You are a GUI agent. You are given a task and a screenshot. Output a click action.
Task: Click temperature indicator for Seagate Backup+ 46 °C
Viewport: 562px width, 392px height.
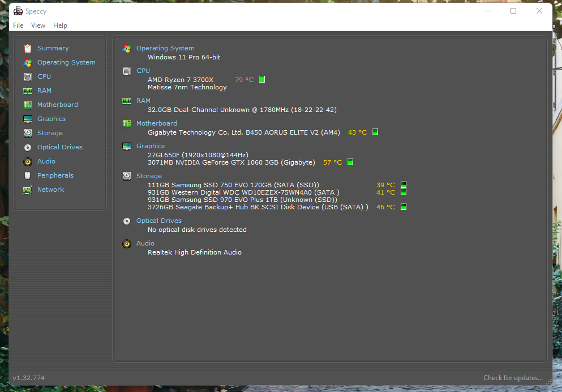pyautogui.click(x=404, y=207)
